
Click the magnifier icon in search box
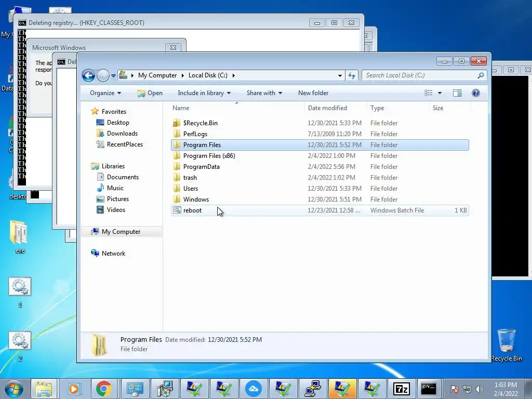(481, 75)
